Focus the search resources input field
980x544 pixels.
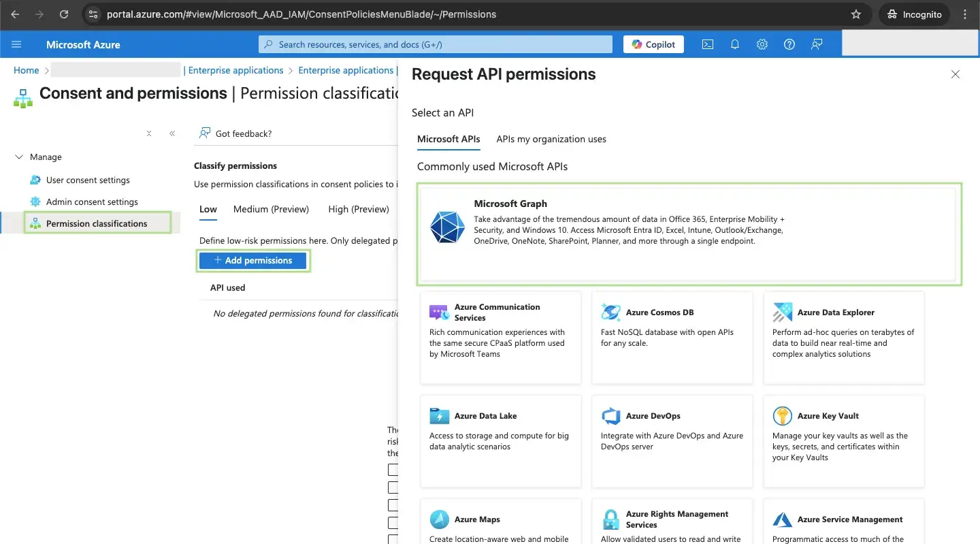coord(436,44)
